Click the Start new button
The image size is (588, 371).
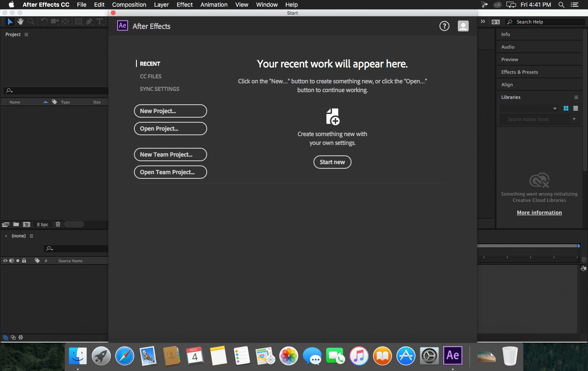coord(332,162)
